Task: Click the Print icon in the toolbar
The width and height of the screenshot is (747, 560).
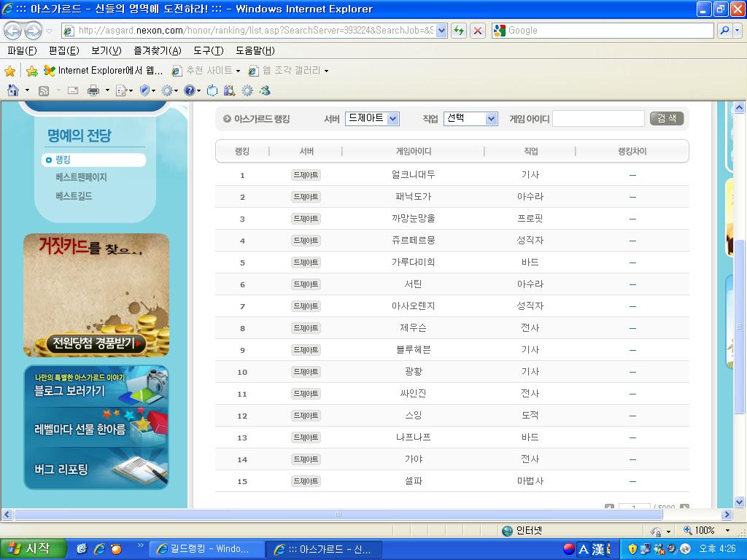Action: pos(93,90)
